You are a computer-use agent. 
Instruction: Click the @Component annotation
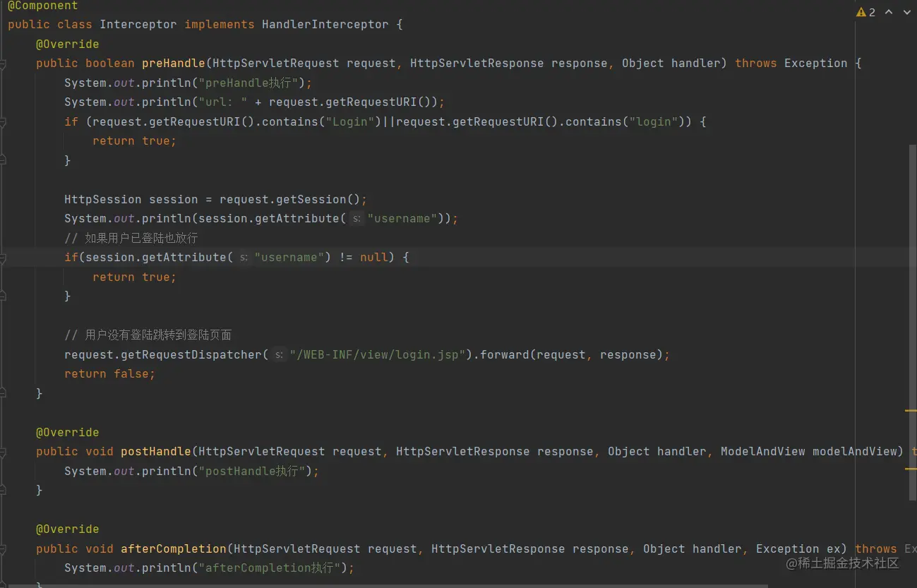42,6
